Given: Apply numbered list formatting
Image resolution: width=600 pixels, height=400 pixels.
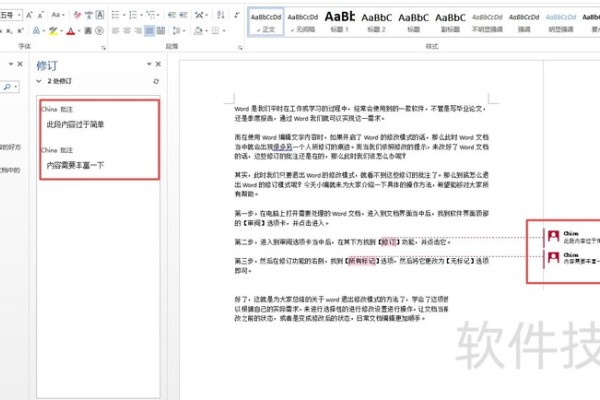Looking at the screenshot, I should click(x=133, y=15).
